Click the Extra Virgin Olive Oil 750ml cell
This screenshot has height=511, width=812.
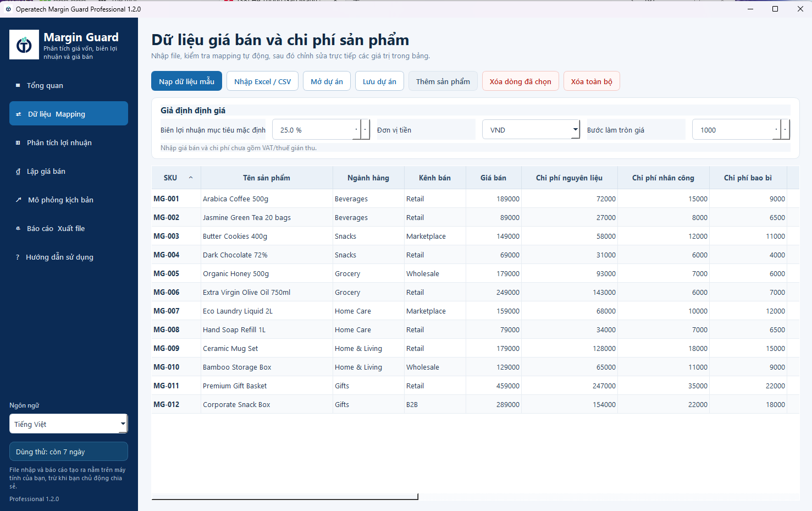267,292
